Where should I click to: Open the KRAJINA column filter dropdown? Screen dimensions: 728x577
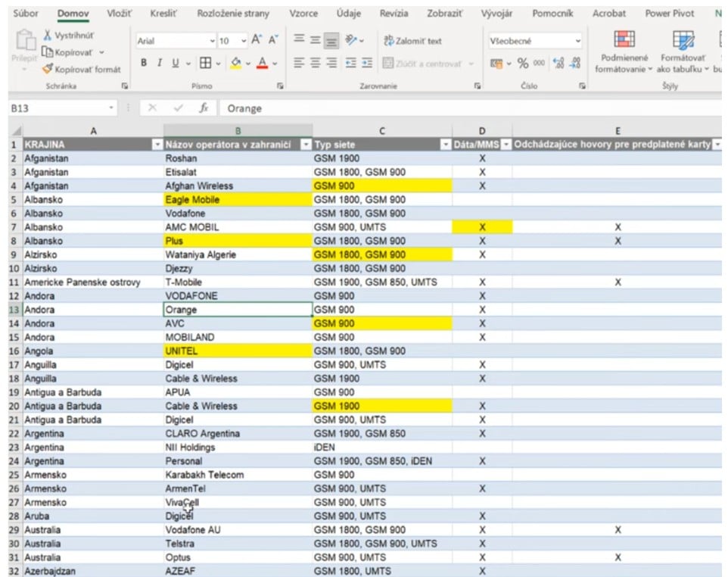[157, 145]
